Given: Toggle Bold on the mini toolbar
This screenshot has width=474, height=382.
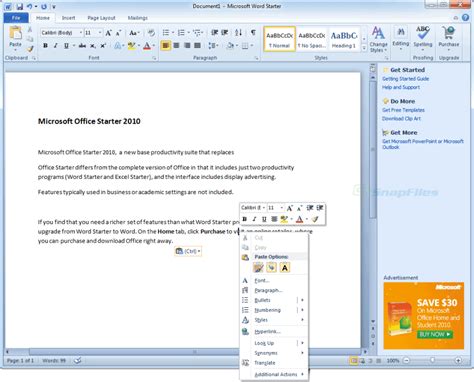Looking at the screenshot, I should (x=245, y=219).
